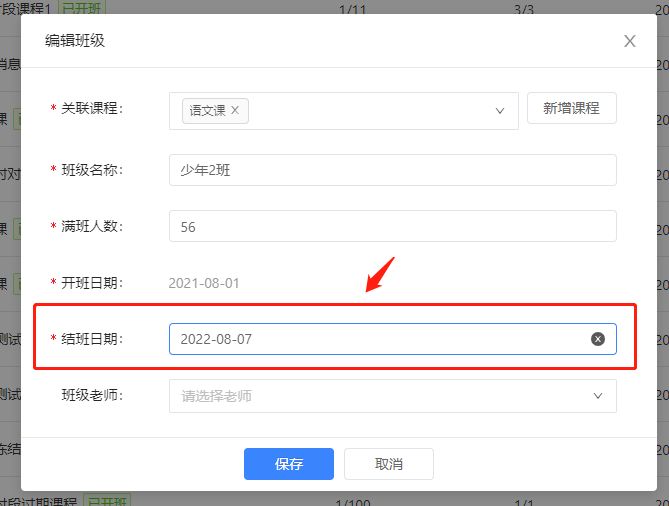Click the 结班日期 label text
The height and width of the screenshot is (506, 669).
[x=92, y=339]
